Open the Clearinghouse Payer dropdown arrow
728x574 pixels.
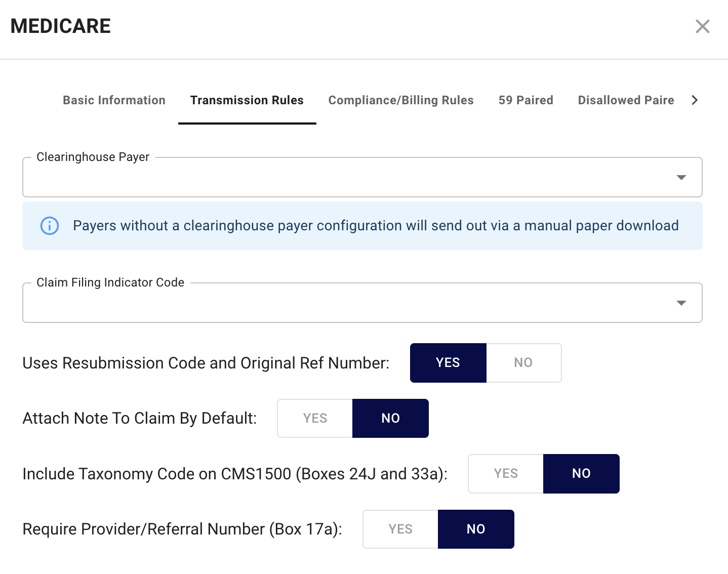coord(681,177)
